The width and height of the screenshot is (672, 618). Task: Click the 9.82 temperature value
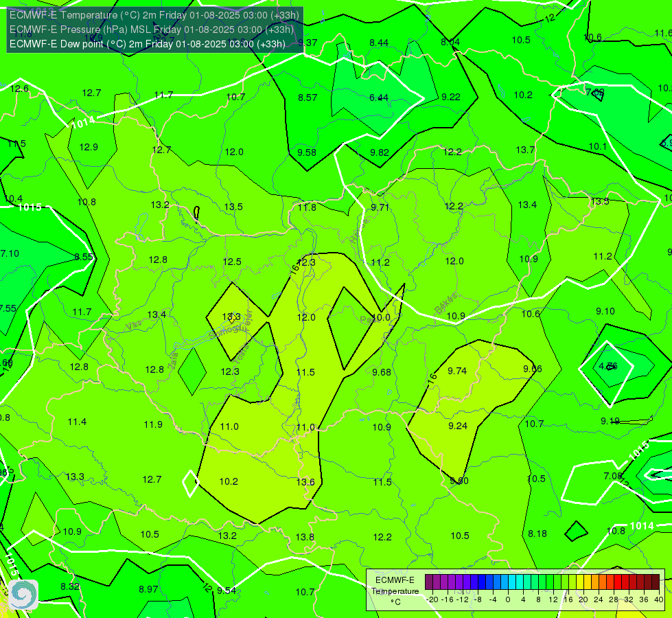pyautogui.click(x=380, y=152)
